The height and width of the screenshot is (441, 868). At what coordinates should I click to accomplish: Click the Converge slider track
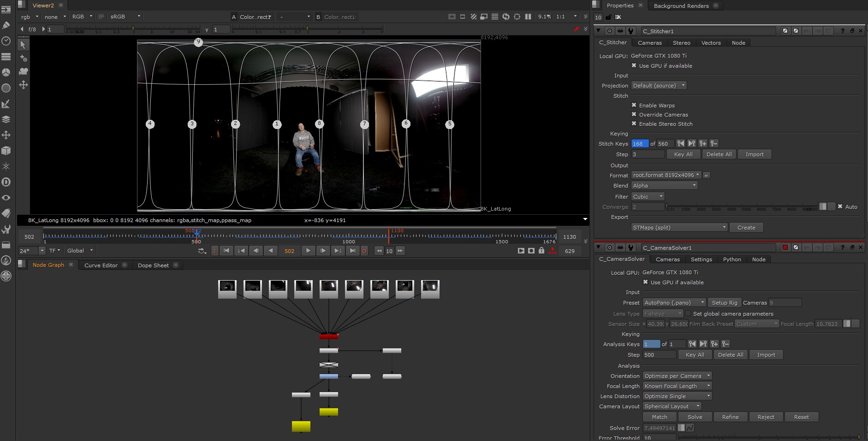coord(742,206)
